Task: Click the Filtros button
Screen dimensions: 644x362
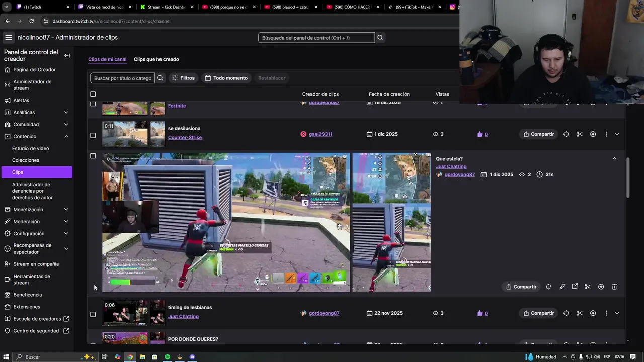Action: tap(183, 78)
